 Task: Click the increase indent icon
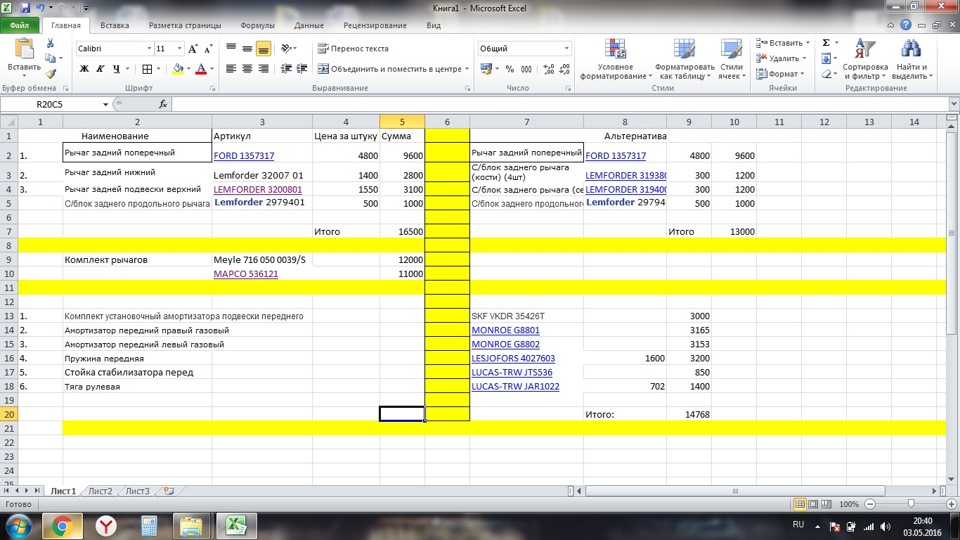(x=302, y=69)
